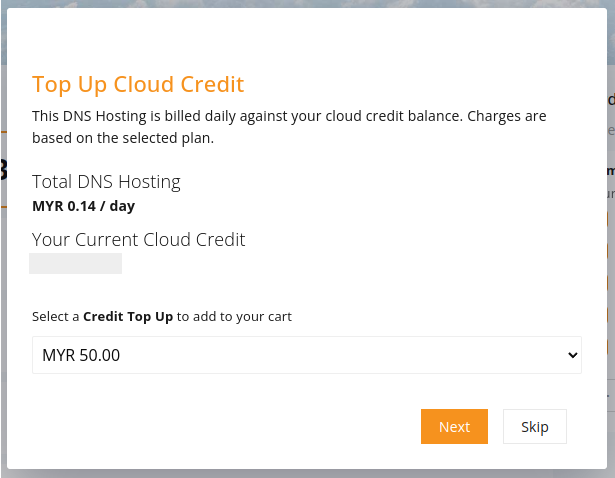Click the MYR 50.00 value in the select
Screen dimensions: 615x478
click(x=81, y=355)
